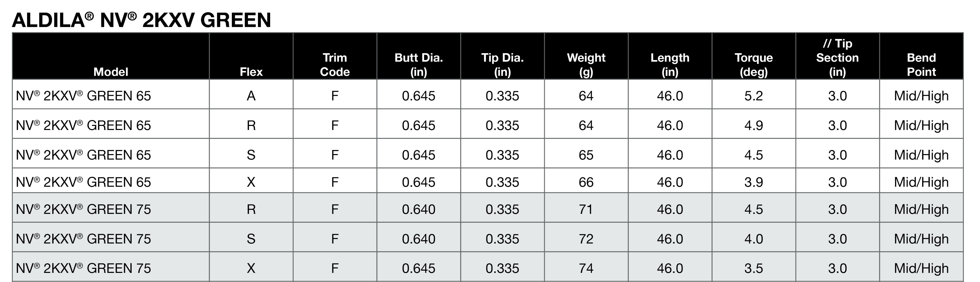
Task: Click the torque value 4.9 cell
Action: [x=754, y=125]
